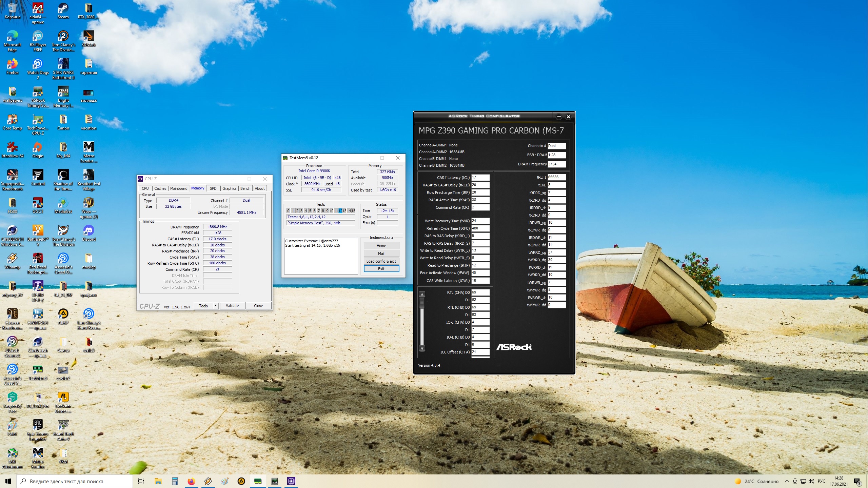The width and height of the screenshot is (868, 488).
Task: Open the Tools dropdown arrow in CPU-Z
Action: pyautogui.click(x=216, y=306)
